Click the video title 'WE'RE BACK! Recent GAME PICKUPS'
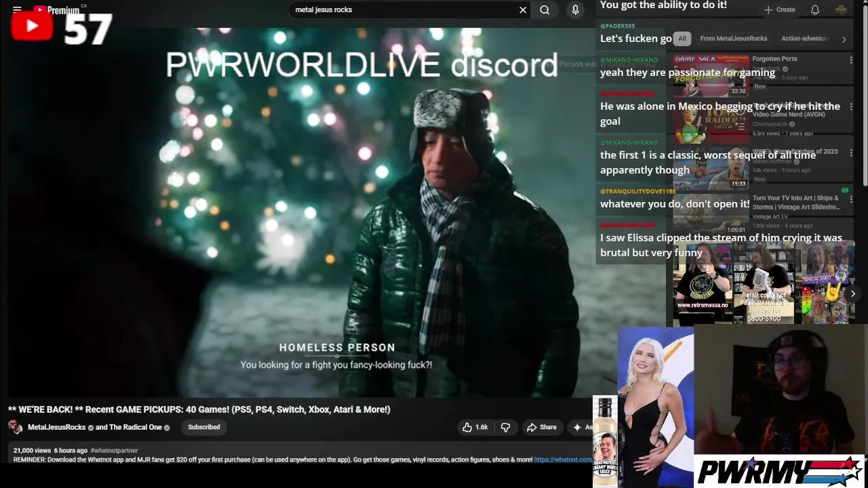This screenshot has width=868, height=488. [199, 409]
